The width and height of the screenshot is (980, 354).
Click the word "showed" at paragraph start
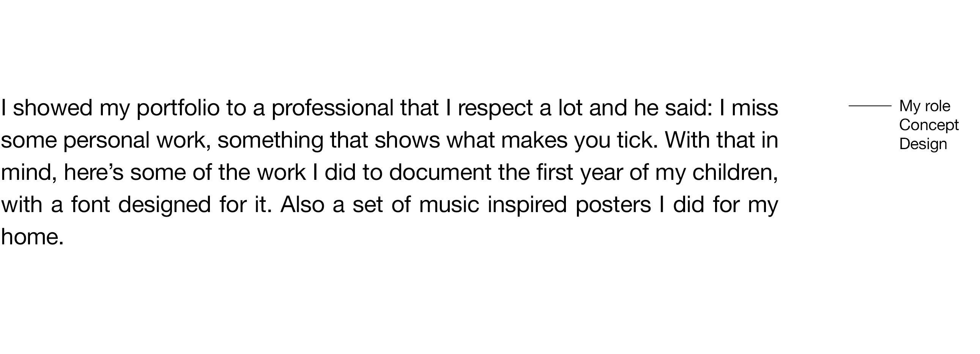pos(53,108)
